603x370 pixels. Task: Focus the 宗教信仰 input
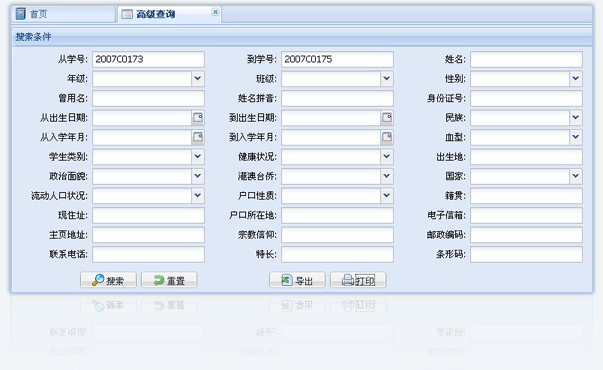337,235
